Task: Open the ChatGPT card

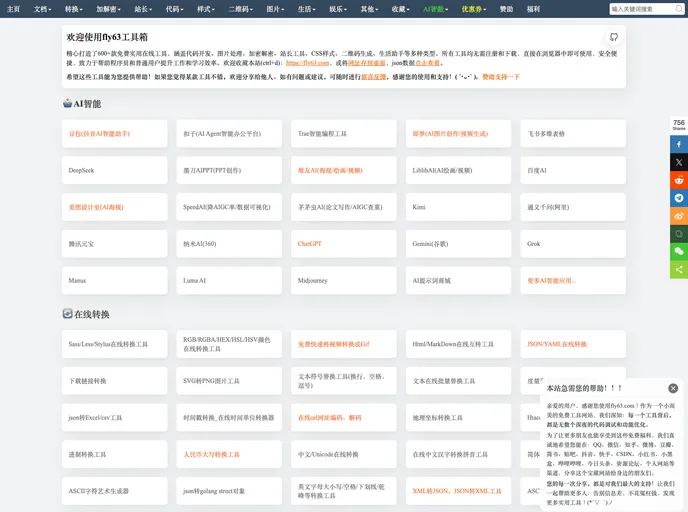Action: [x=344, y=243]
